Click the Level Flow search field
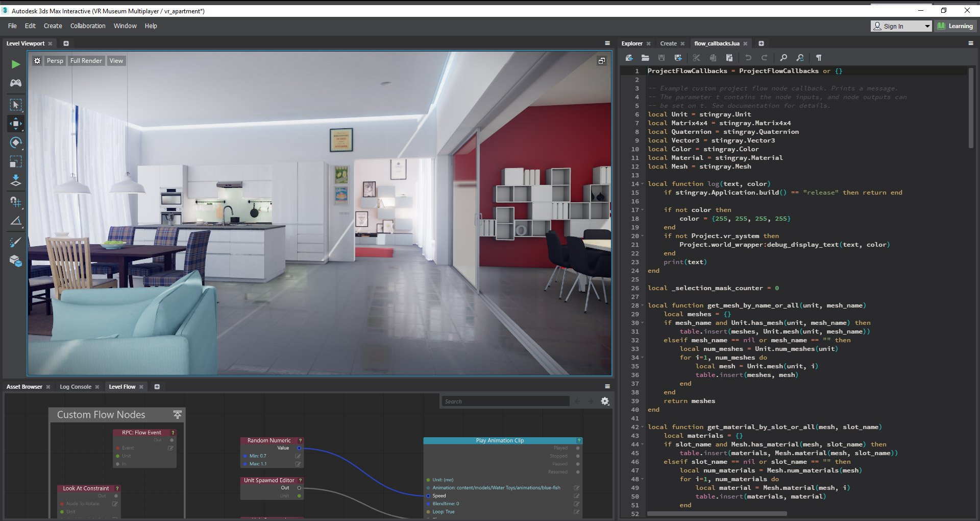Image resolution: width=980 pixels, height=521 pixels. (505, 401)
